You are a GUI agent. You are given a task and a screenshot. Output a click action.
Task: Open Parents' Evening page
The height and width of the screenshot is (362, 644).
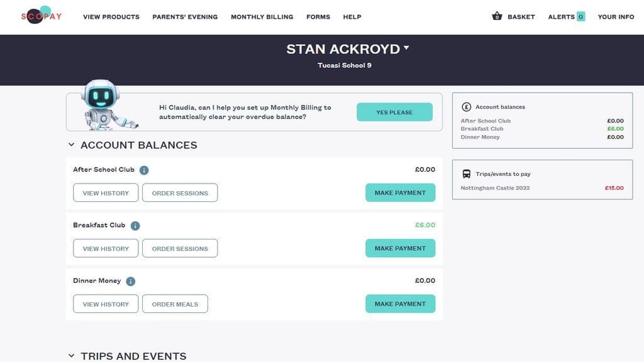coord(184,17)
